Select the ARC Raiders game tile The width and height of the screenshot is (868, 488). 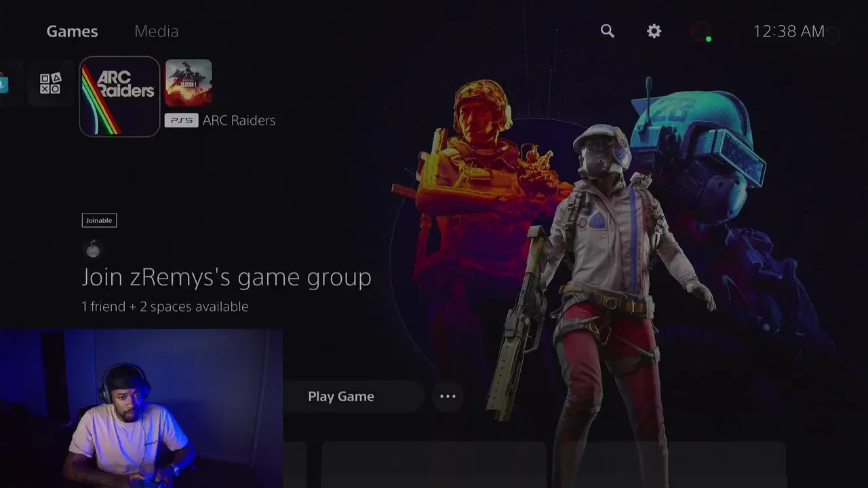click(x=120, y=96)
